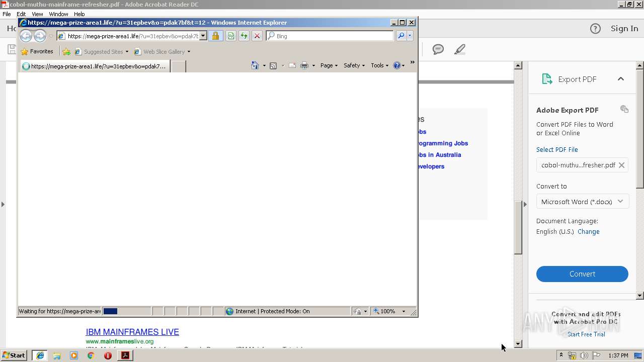Open the Safety menu in IE
644x362 pixels.
pos(354,65)
